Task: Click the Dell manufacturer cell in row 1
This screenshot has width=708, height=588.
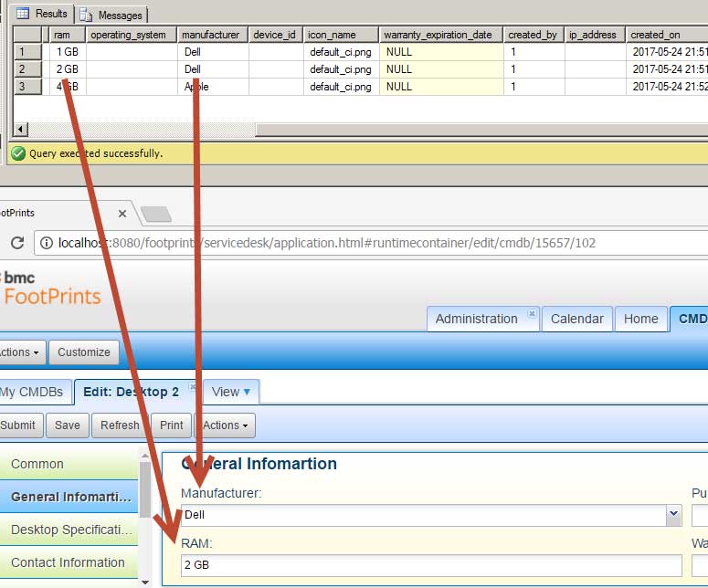Action: [x=213, y=52]
